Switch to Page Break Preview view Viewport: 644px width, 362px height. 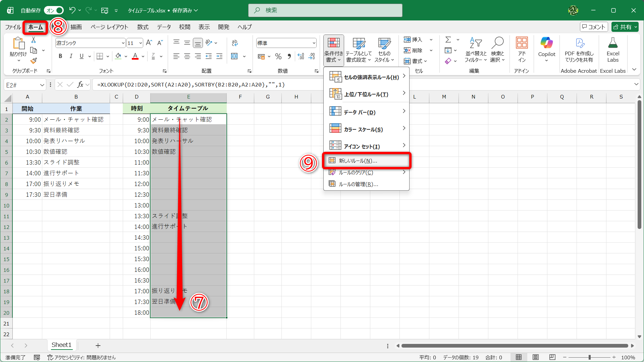tap(552, 357)
